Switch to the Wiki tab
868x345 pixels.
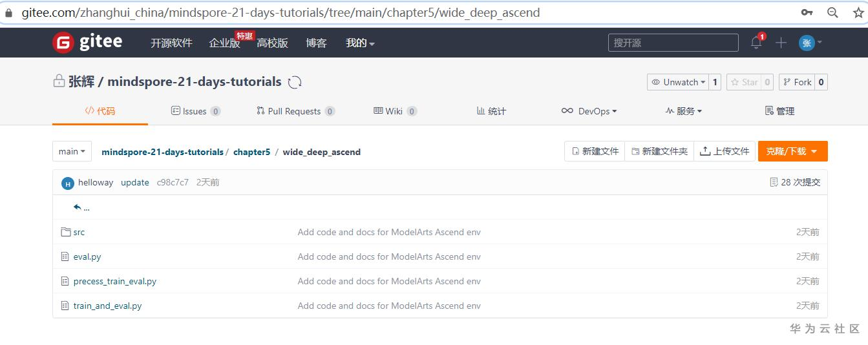395,111
